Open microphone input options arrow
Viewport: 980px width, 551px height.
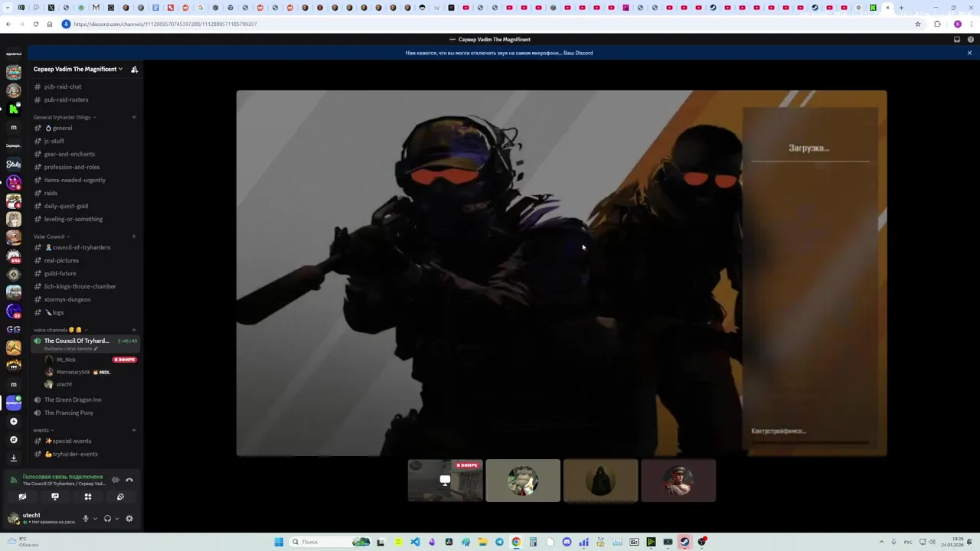95,518
